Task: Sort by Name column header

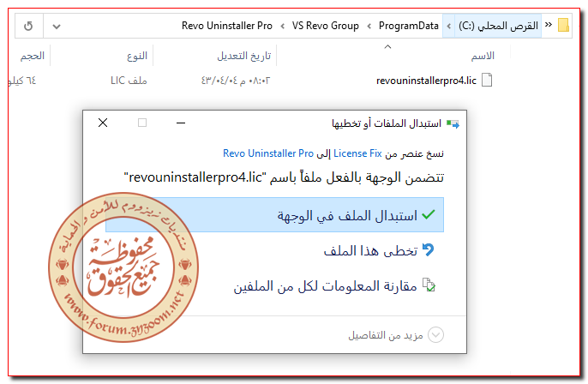Action: click(x=483, y=56)
